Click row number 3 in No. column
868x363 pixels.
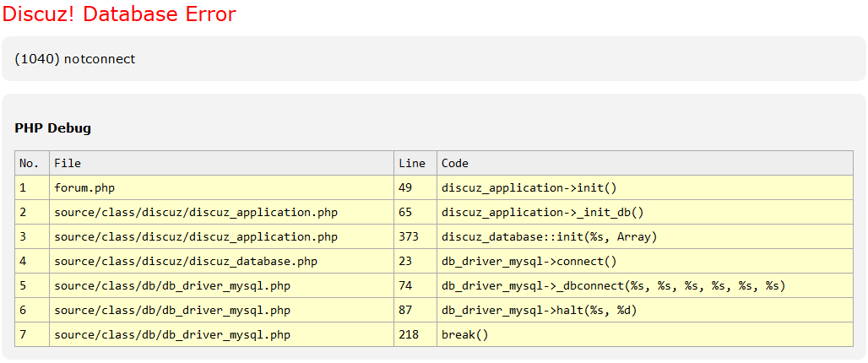coord(32,237)
